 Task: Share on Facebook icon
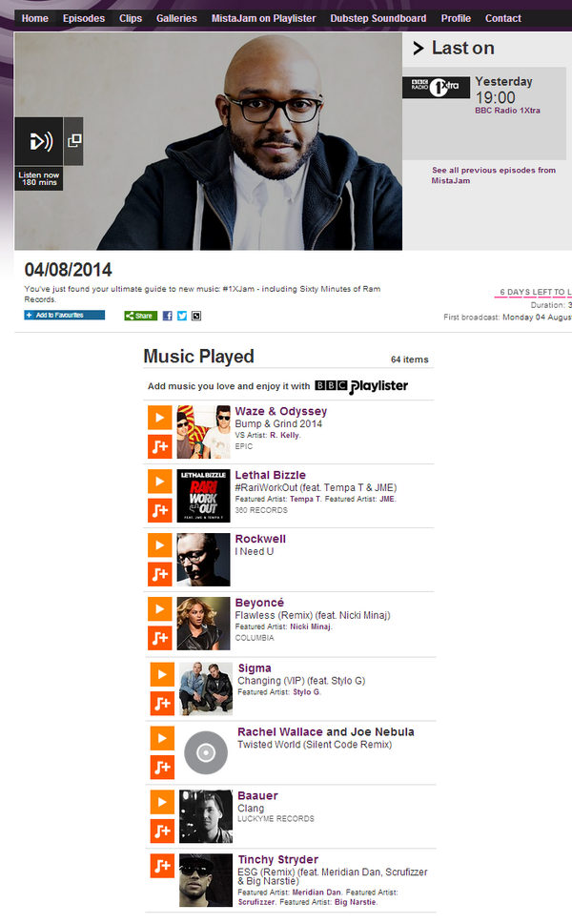point(167,316)
